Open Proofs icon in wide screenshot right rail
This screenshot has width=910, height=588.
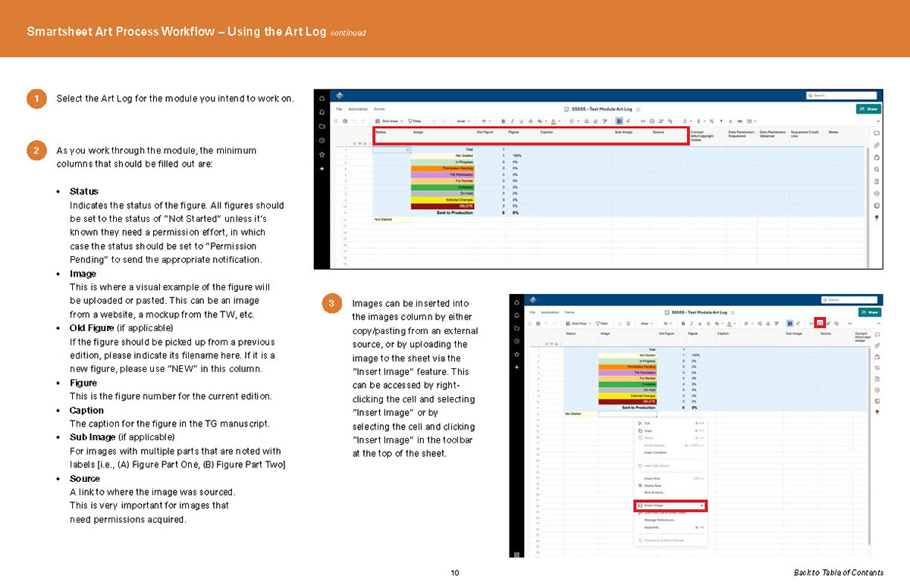point(877,157)
